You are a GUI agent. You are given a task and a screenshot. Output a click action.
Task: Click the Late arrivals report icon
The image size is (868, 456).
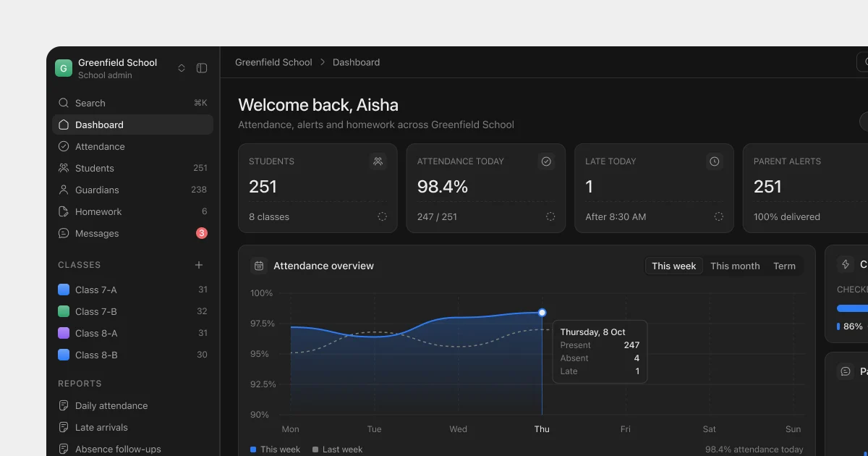(64, 427)
